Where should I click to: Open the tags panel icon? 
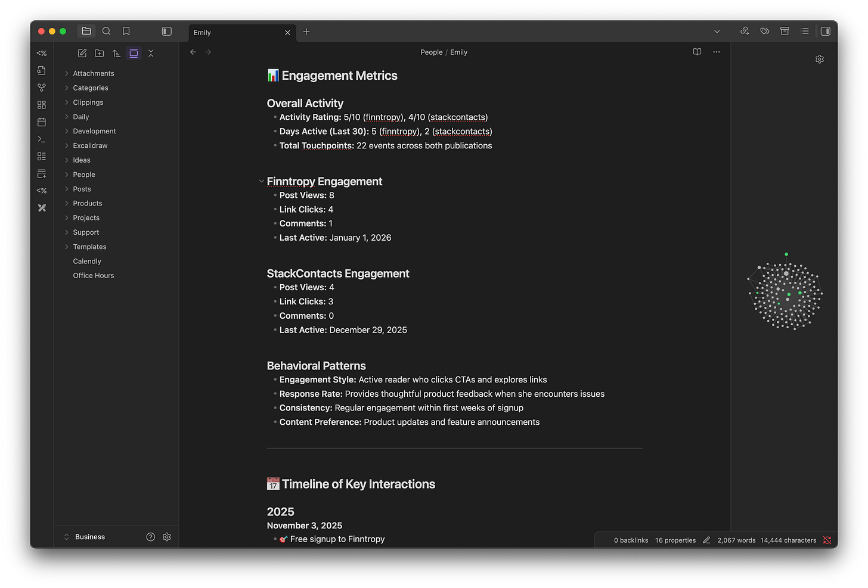pyautogui.click(x=765, y=31)
